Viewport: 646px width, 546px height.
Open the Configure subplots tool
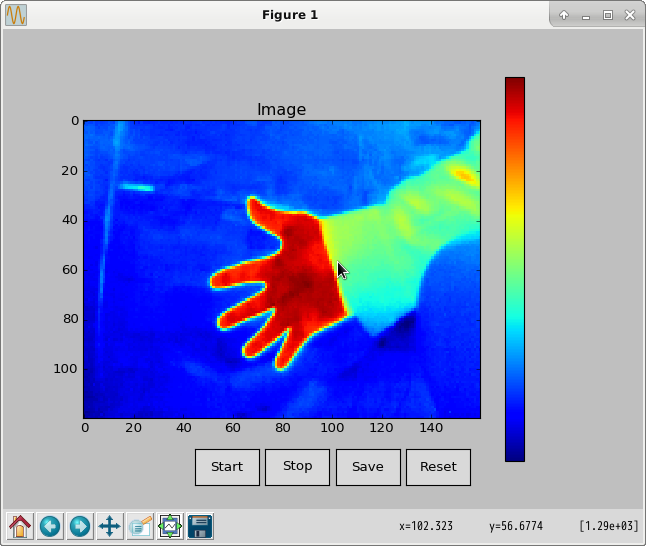click(170, 525)
